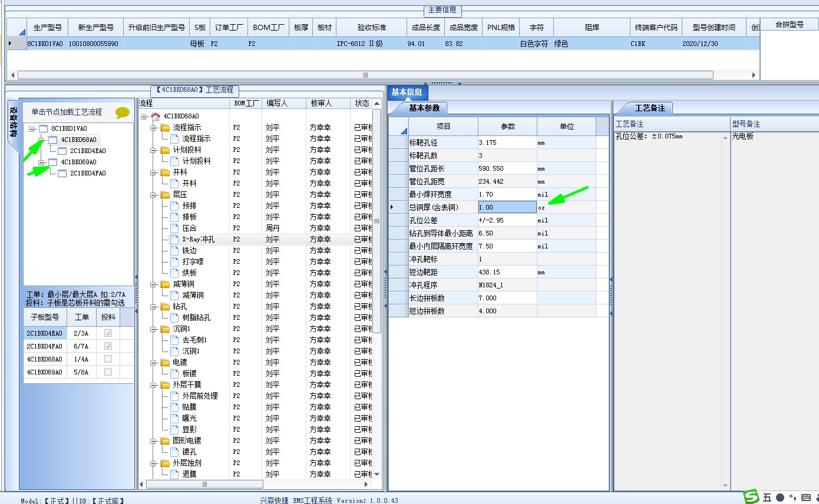The width and height of the screenshot is (819, 504).
Task: Toggle 投料 checkbox for 2C1BK04FA0
Action: click(x=108, y=346)
